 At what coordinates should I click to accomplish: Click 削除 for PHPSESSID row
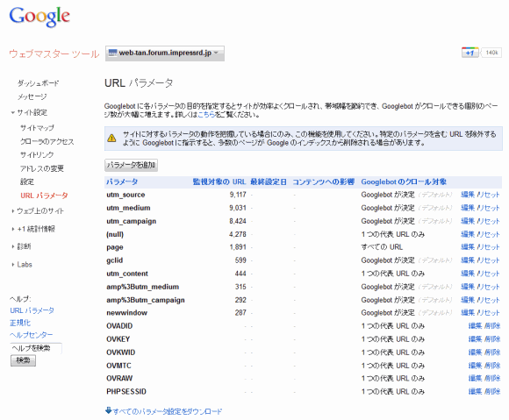492,392
